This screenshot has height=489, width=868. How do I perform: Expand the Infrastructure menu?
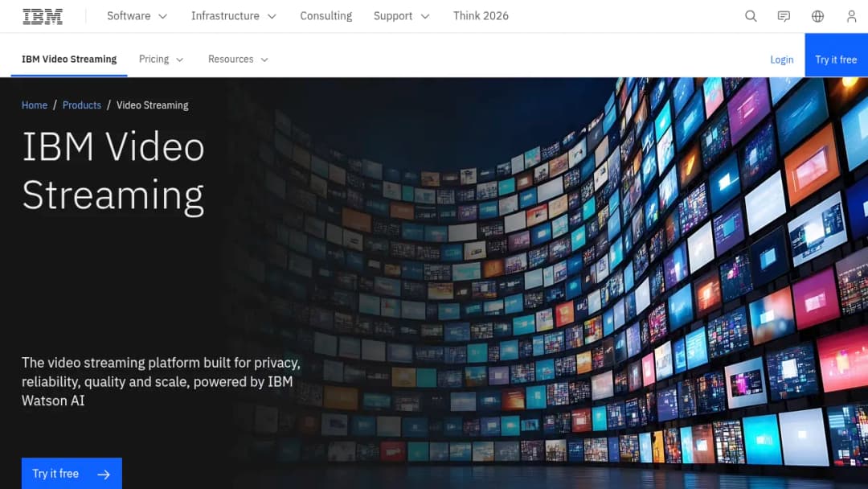234,16
